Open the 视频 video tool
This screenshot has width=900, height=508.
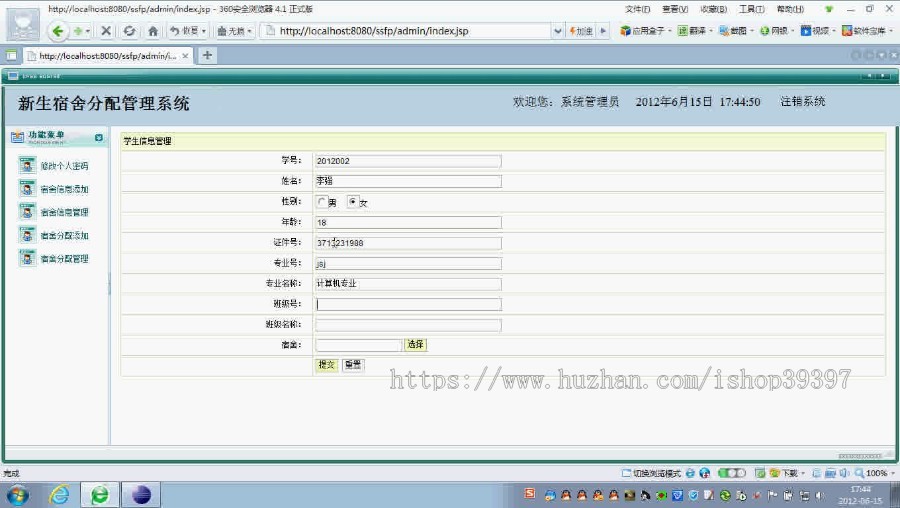click(817, 31)
